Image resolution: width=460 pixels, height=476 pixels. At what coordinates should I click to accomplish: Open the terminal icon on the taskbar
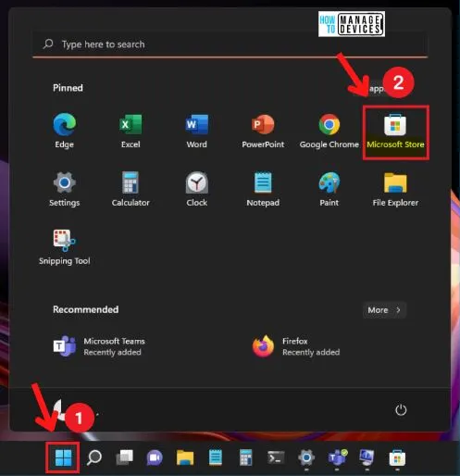276,457
